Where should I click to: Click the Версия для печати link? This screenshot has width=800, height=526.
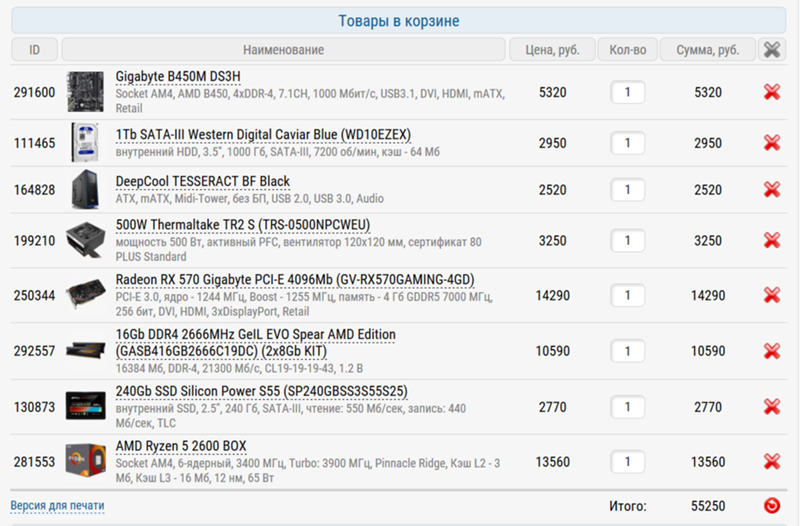[x=57, y=506]
